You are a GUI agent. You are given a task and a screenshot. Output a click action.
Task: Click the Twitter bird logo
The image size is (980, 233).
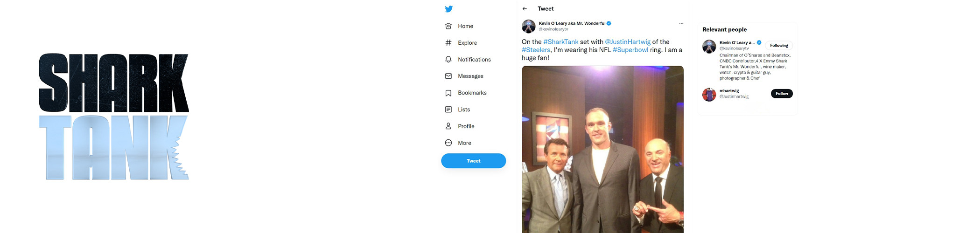pyautogui.click(x=448, y=9)
